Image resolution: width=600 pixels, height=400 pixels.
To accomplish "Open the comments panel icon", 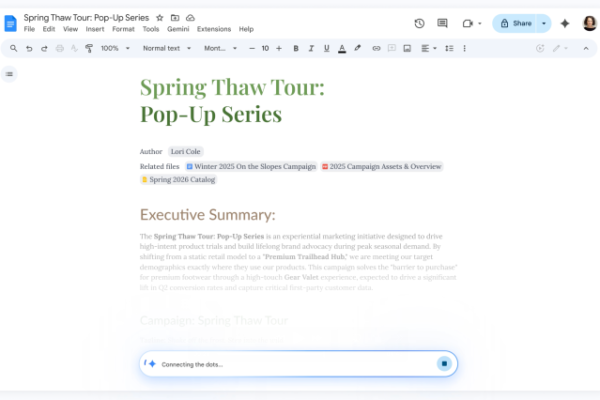I will tap(443, 23).
